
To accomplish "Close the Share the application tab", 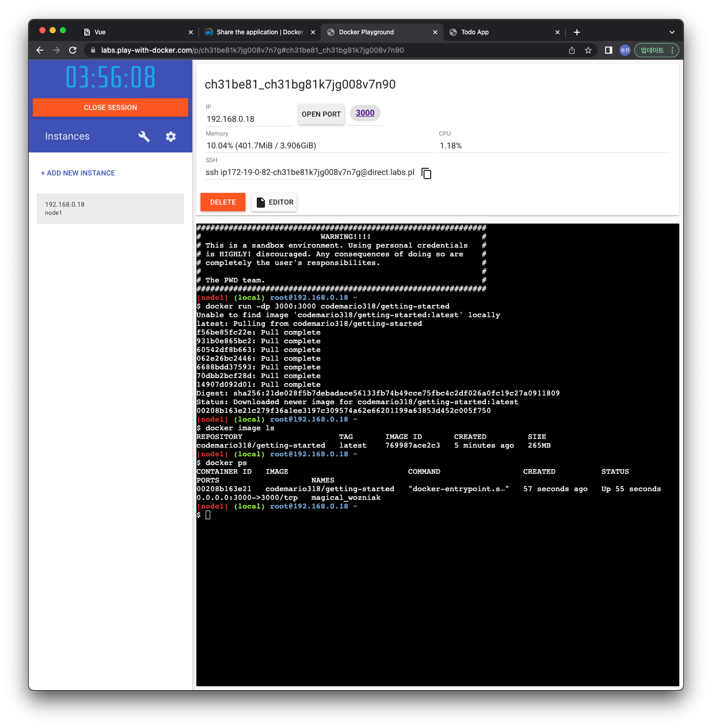I will click(313, 32).
